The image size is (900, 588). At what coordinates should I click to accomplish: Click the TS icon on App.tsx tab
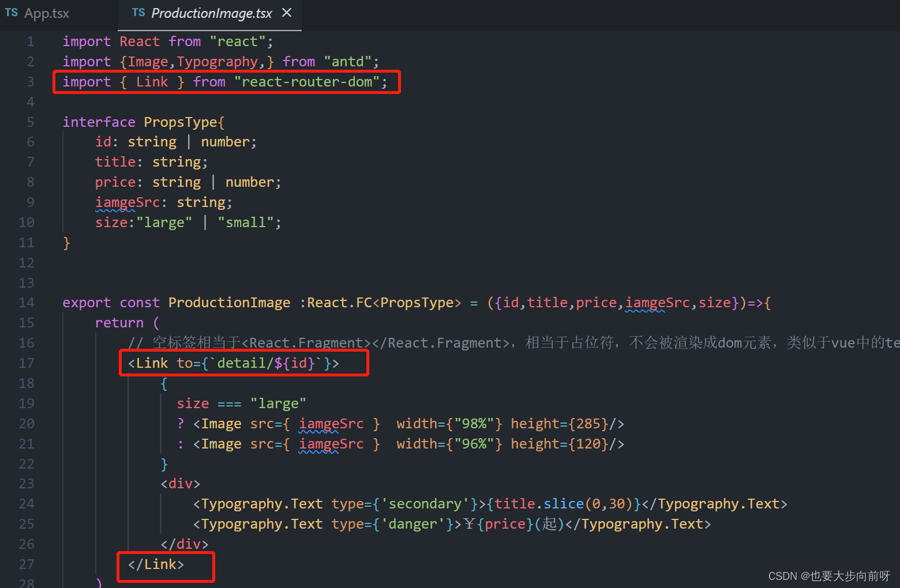pos(11,13)
